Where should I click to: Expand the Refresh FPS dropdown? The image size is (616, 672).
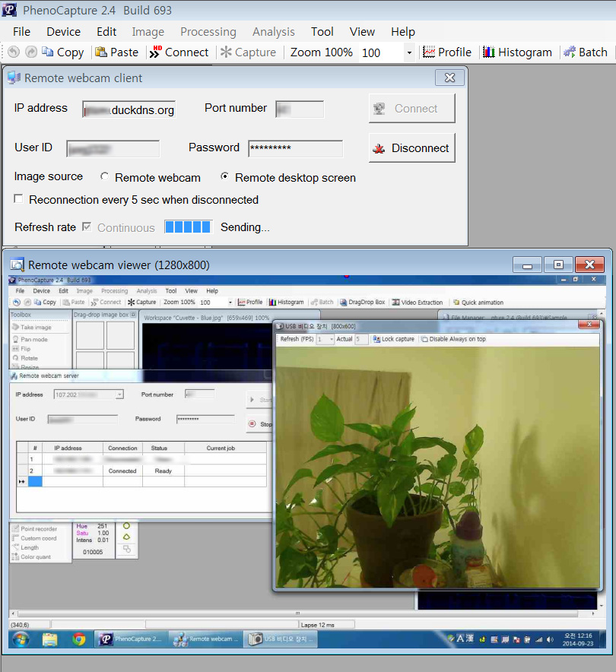click(330, 339)
